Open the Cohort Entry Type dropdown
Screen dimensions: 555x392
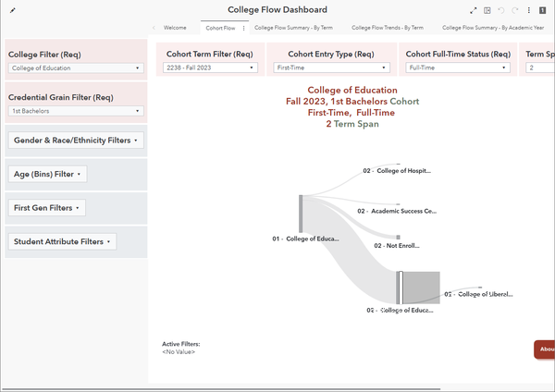pyautogui.click(x=332, y=67)
